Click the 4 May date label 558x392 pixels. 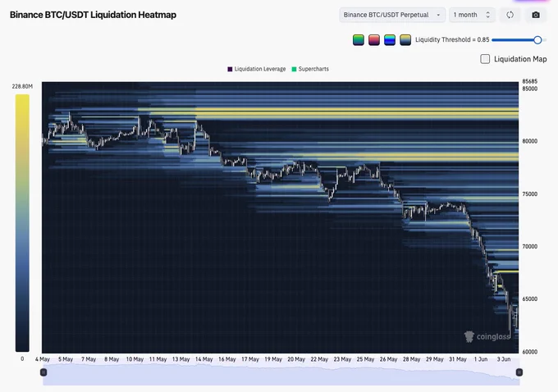43,359
